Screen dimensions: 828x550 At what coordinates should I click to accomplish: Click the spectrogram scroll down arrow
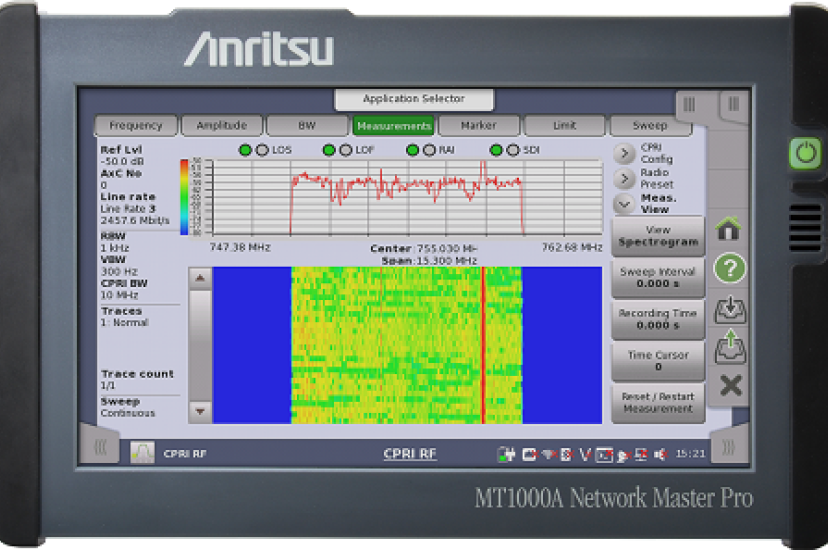200,411
